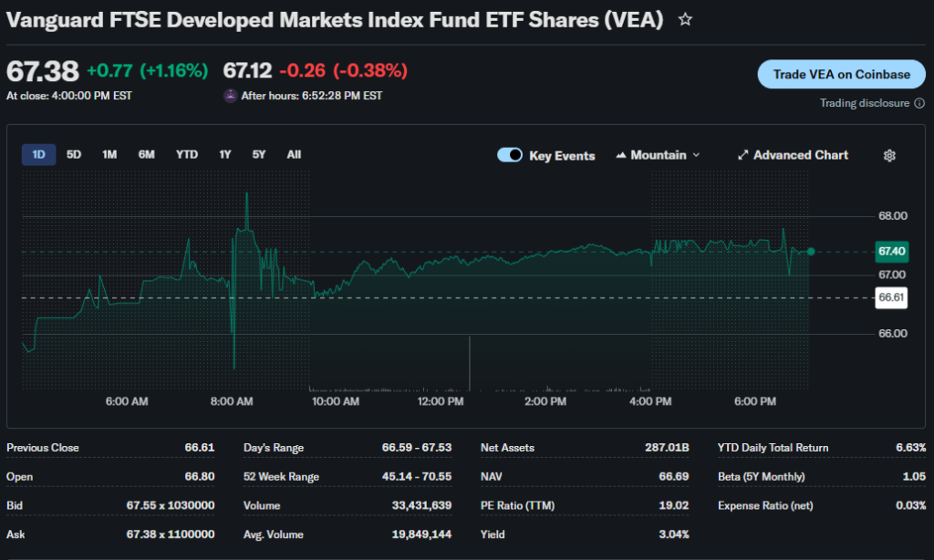
Task: Click the 66.61 previous close label
Action: [890, 297]
